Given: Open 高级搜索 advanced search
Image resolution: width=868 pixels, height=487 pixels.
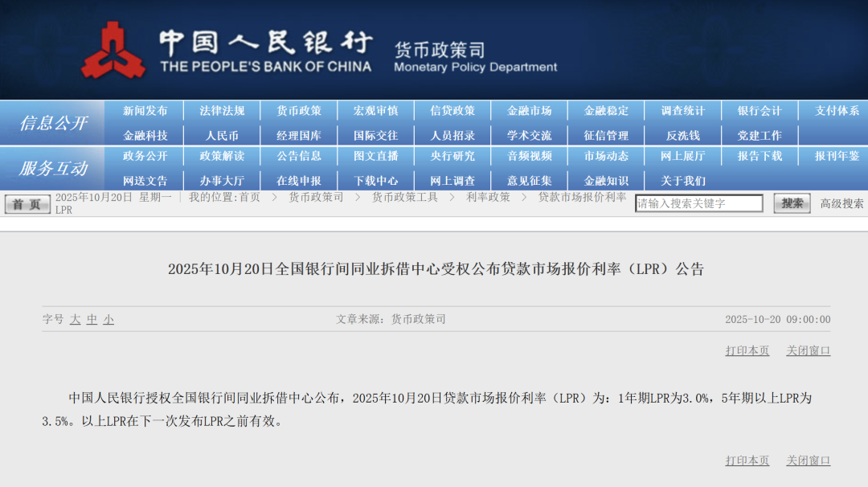Looking at the screenshot, I should pyautogui.click(x=841, y=203).
